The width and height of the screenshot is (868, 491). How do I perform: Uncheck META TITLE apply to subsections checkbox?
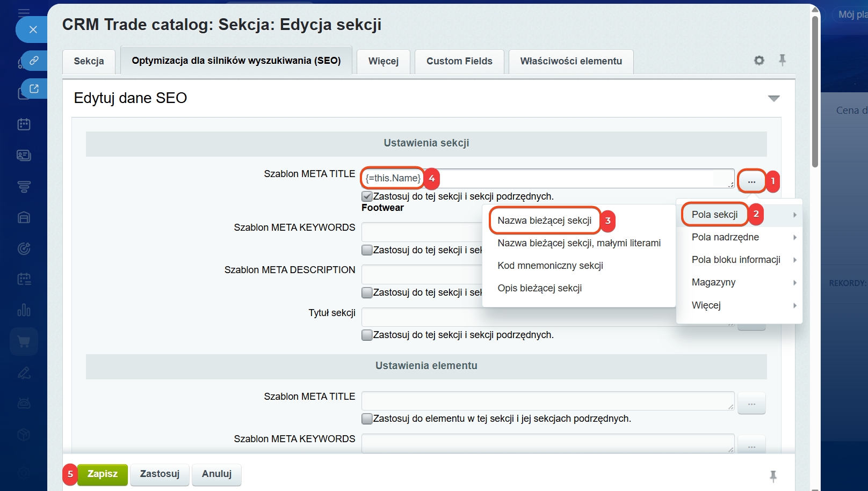click(367, 196)
